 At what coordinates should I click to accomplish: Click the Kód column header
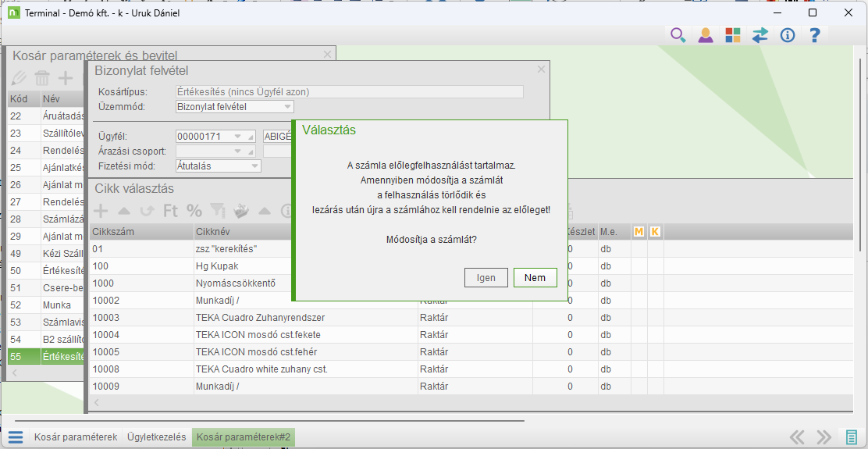coord(23,99)
